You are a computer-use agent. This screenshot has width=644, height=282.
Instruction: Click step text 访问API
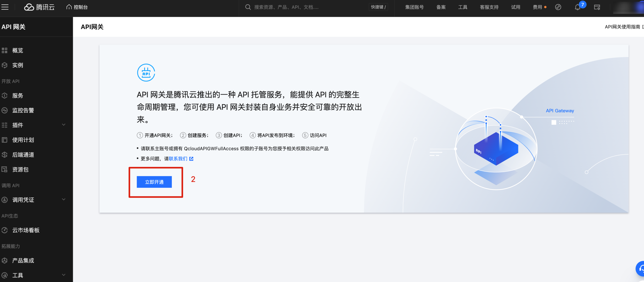318,135
